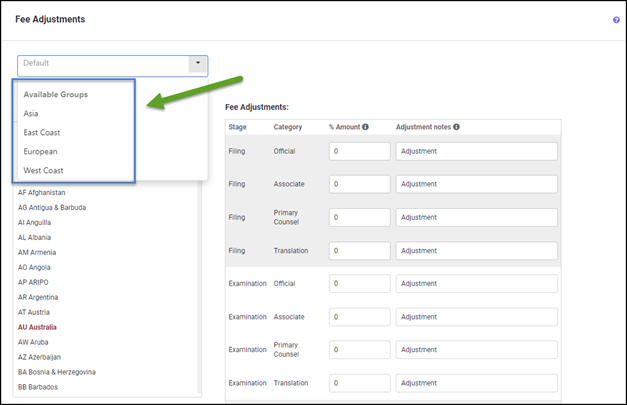Screen dimensions: 627x405
Task: Open the Default group dropdown arrow
Action: [x=198, y=64]
